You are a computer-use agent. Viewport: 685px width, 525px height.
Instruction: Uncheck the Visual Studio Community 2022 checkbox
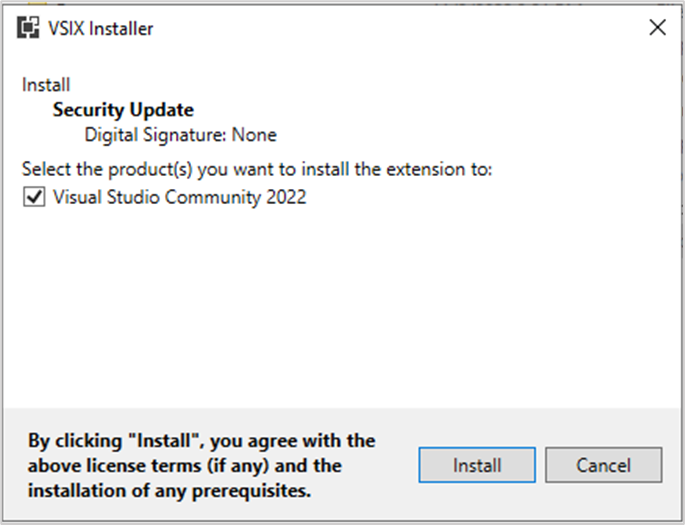pyautogui.click(x=34, y=197)
